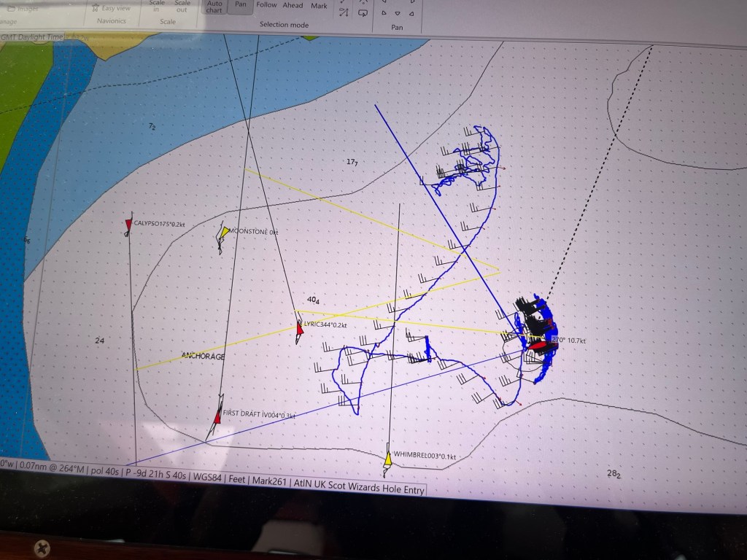747x560 pixels.
Task: Toggle Navionics Easy view
Action: click(x=112, y=8)
